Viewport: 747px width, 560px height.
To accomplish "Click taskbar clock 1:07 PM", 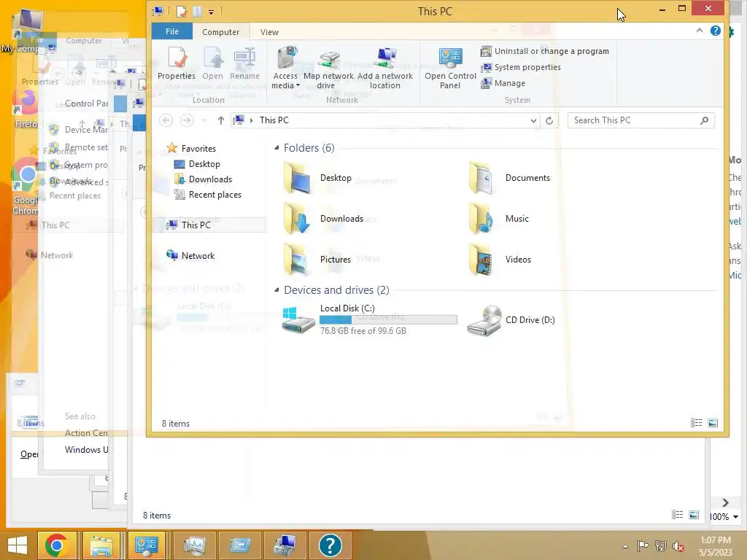I will click(715, 540).
